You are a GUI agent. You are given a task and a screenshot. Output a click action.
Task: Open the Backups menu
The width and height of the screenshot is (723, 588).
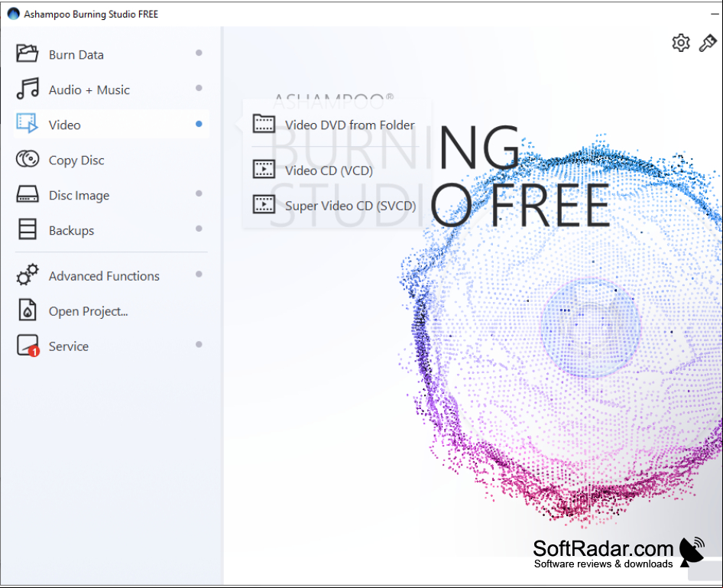tap(111, 229)
